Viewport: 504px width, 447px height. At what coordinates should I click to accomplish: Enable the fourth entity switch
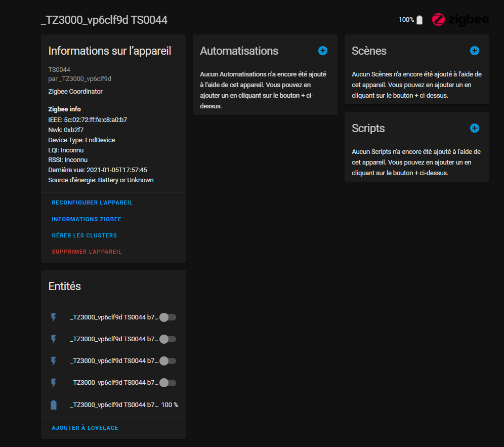[x=167, y=383]
